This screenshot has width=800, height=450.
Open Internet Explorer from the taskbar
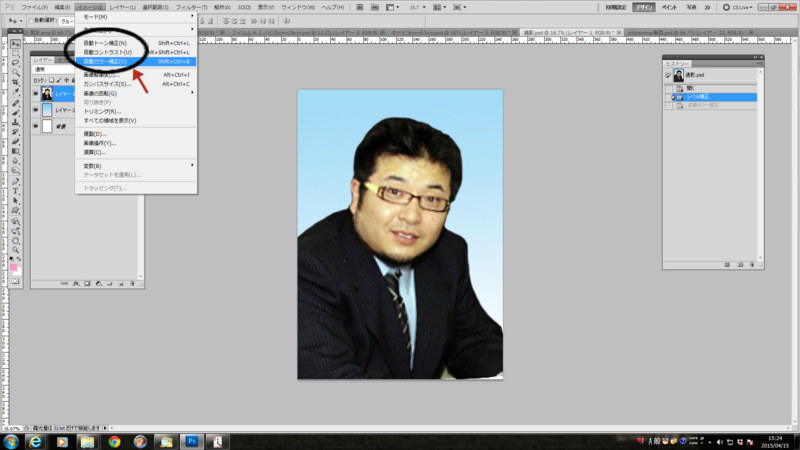[x=36, y=441]
